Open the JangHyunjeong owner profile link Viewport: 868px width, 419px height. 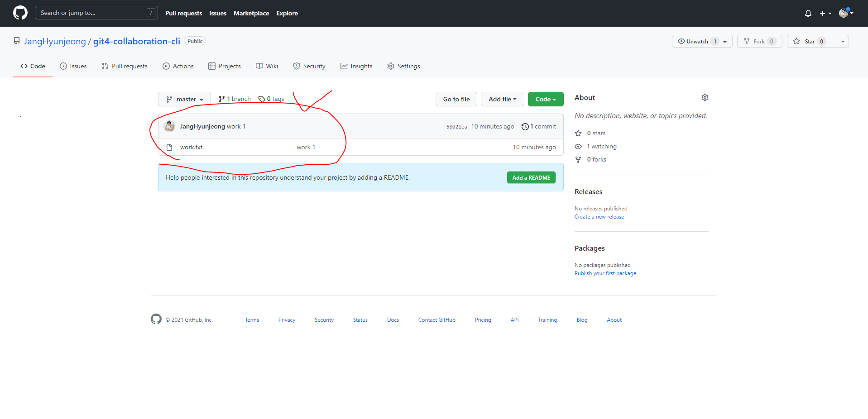click(x=55, y=41)
